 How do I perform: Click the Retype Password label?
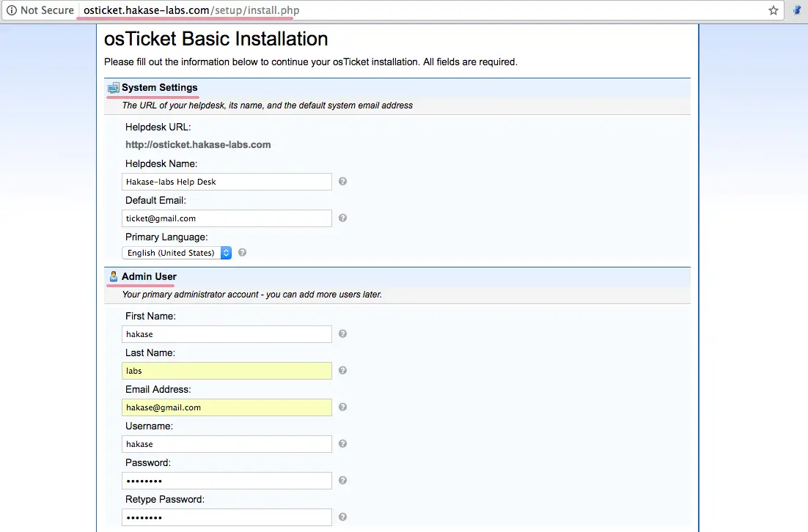(x=165, y=500)
